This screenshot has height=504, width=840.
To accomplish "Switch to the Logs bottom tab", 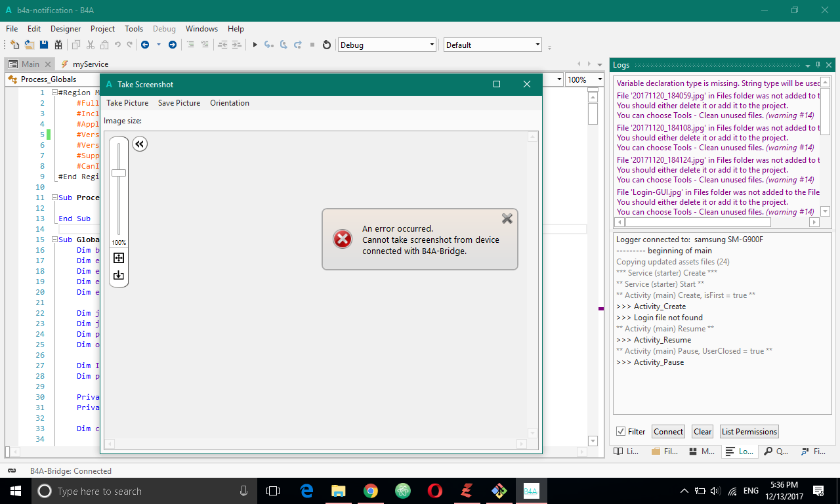I will point(740,451).
